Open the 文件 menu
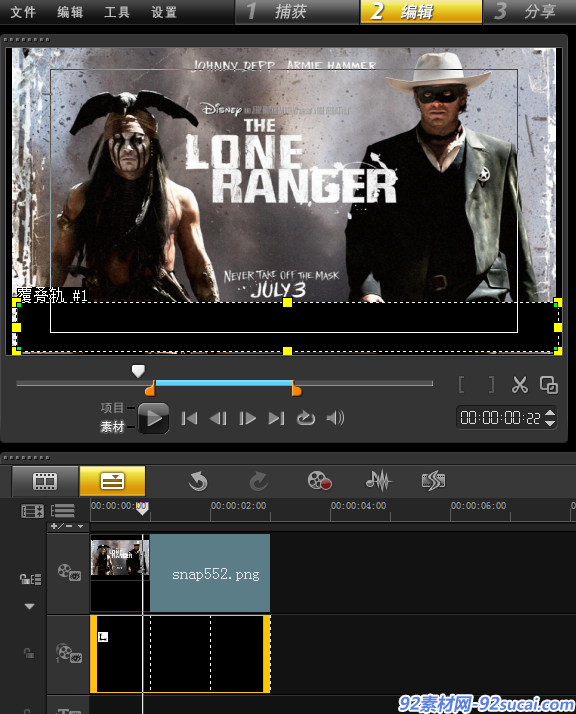The height and width of the screenshot is (714, 576). pos(23,12)
